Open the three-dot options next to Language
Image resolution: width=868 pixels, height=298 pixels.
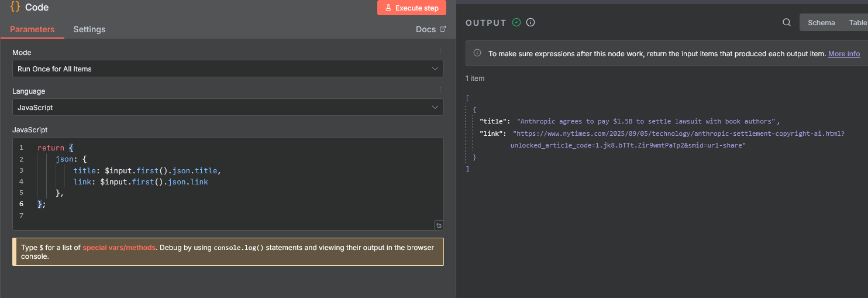(440, 90)
